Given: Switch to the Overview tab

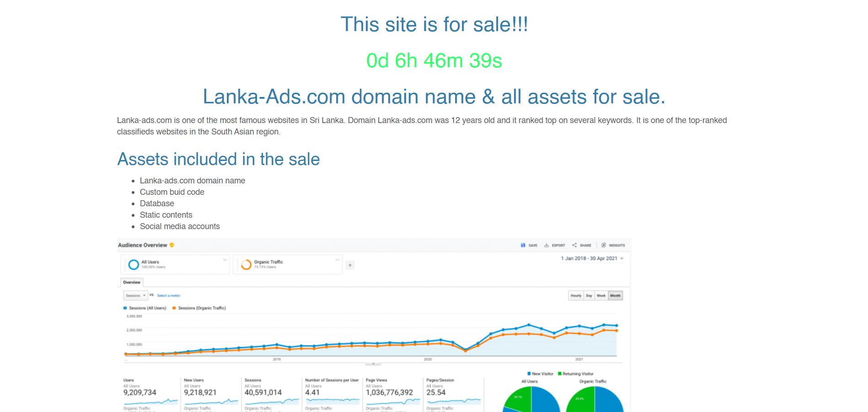Looking at the screenshot, I should [132, 282].
